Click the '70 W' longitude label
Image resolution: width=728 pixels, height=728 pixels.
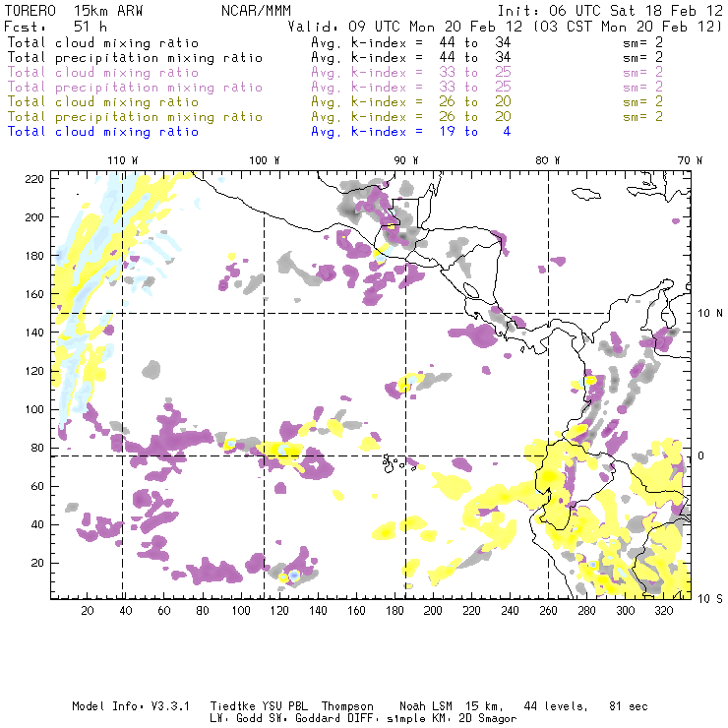click(690, 160)
